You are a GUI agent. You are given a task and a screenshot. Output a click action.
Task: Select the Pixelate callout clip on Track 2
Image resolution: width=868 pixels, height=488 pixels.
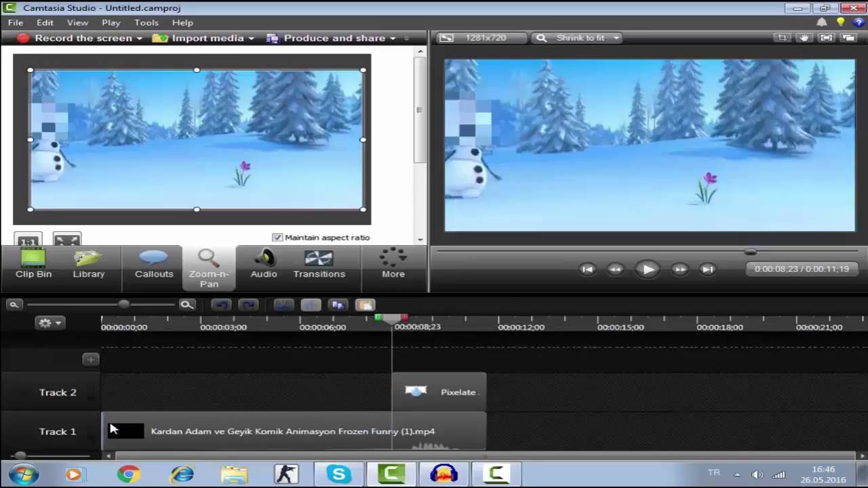439,392
